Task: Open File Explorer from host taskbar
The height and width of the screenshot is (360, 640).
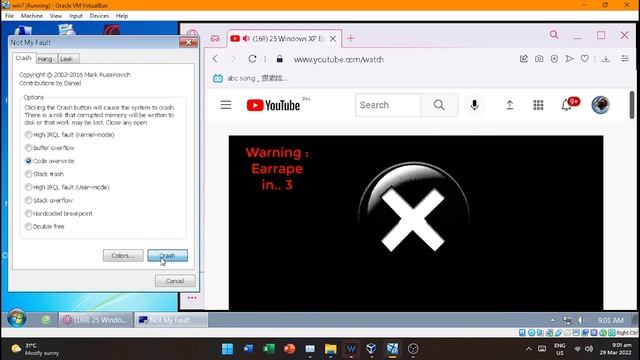Action: pos(330,349)
